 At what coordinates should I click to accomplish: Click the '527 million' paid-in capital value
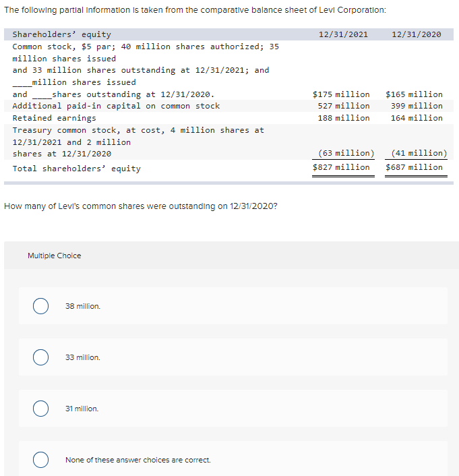pyautogui.click(x=344, y=106)
